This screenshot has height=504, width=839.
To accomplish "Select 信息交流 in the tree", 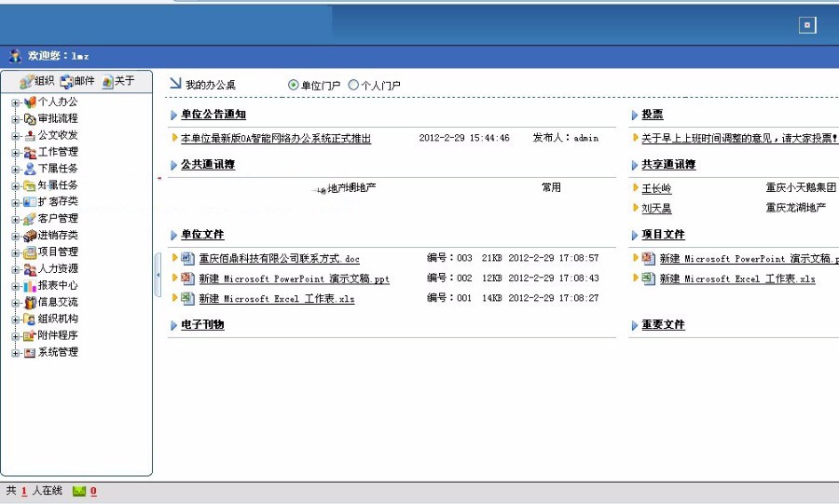I will (x=58, y=302).
